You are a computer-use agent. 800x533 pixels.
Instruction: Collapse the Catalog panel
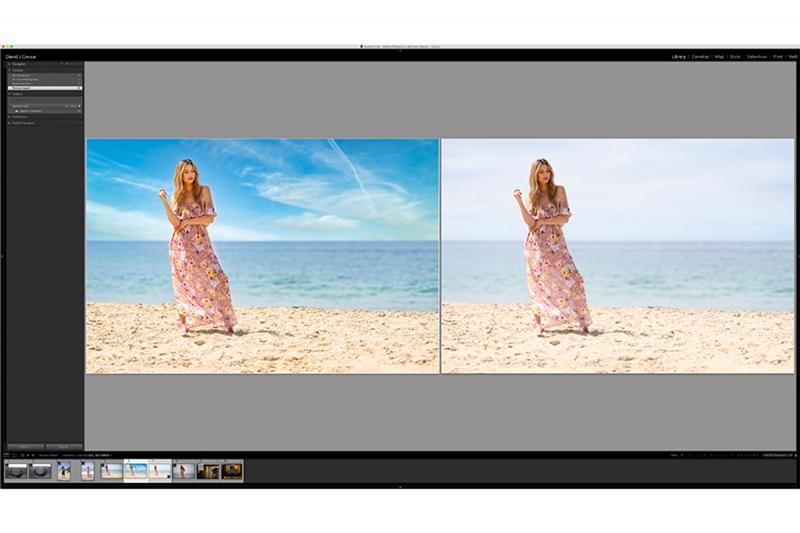pyautogui.click(x=18, y=70)
